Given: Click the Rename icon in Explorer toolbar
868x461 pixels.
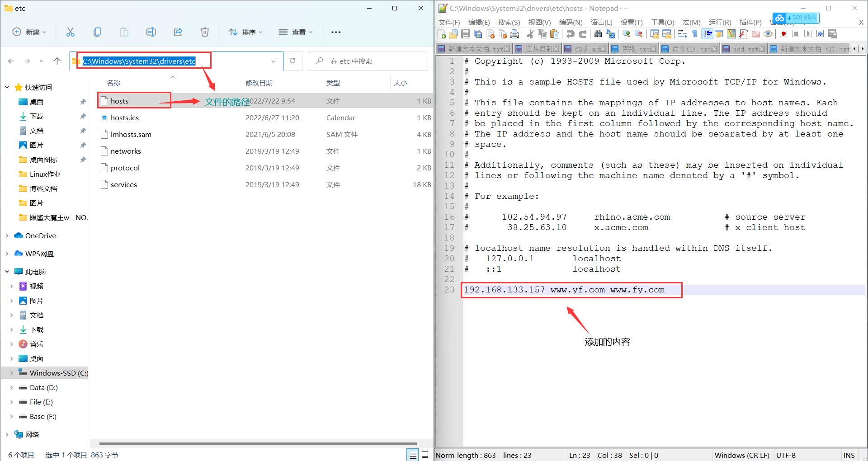Looking at the screenshot, I should 151,32.
